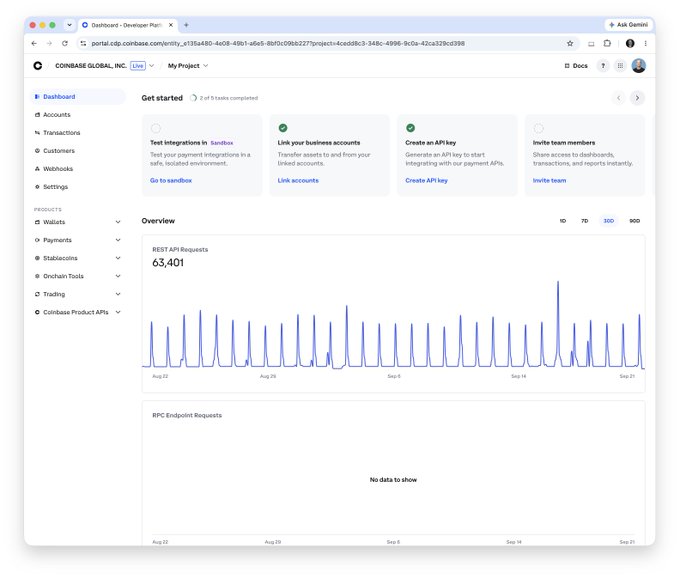The width and height of the screenshot is (680, 578).
Task: Open Chrome profile icon in toolbar
Action: pyautogui.click(x=630, y=43)
